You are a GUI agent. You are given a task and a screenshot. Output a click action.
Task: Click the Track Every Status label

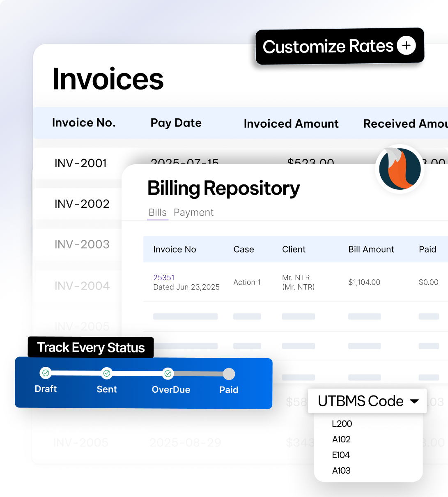click(x=91, y=347)
